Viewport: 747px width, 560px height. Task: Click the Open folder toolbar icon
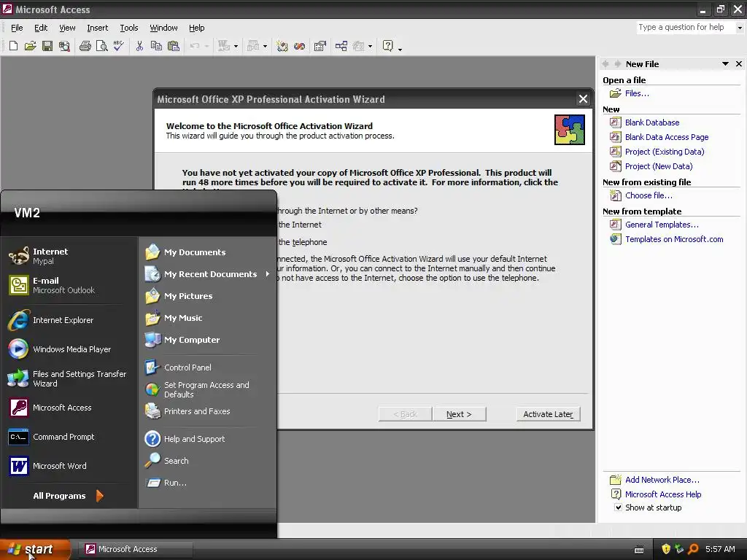(x=31, y=46)
